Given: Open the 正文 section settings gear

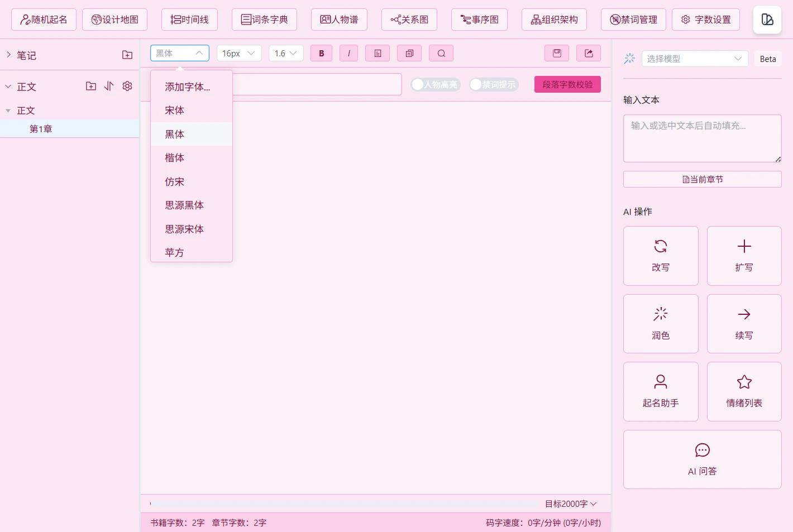Looking at the screenshot, I should pos(127,86).
